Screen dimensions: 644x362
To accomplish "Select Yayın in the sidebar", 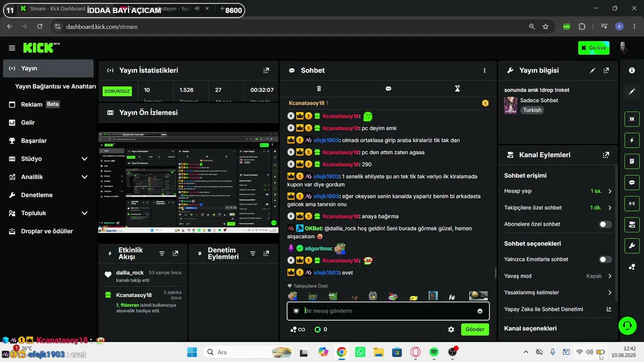I will tap(48, 68).
